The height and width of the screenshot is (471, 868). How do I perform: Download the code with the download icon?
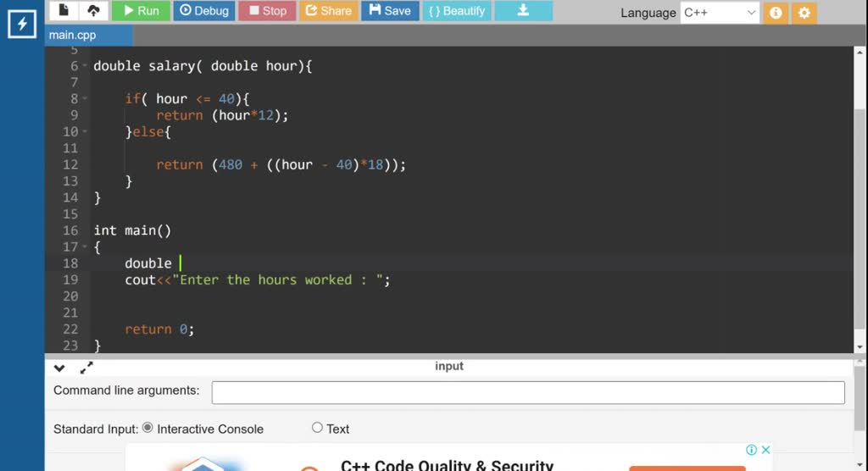[523, 10]
